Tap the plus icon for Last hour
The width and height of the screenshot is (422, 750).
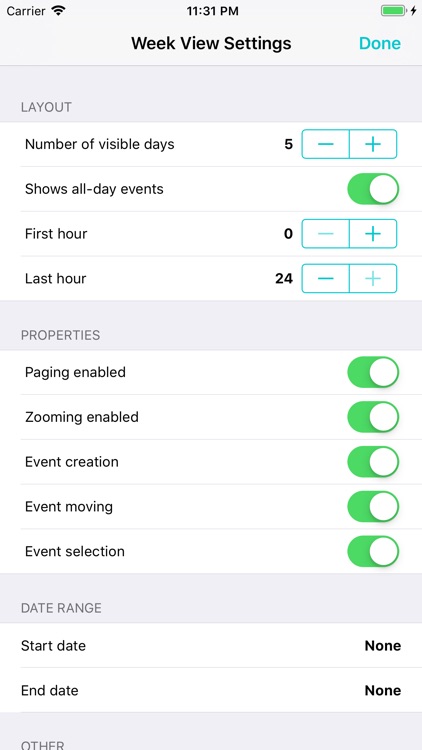point(373,278)
